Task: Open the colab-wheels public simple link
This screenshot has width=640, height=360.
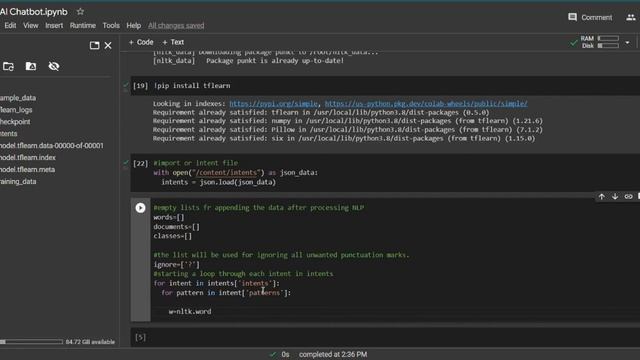Action: click(x=426, y=104)
